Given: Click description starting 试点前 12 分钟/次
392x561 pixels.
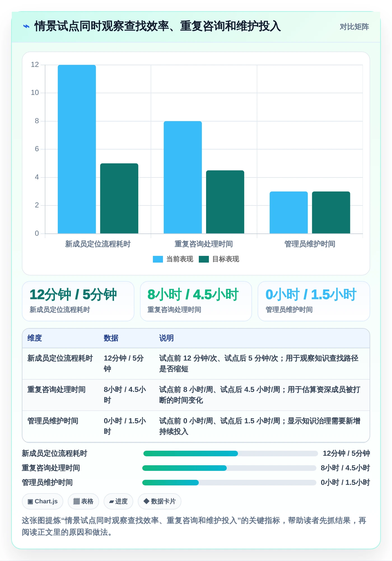Looking at the screenshot, I should pyautogui.click(x=259, y=364).
